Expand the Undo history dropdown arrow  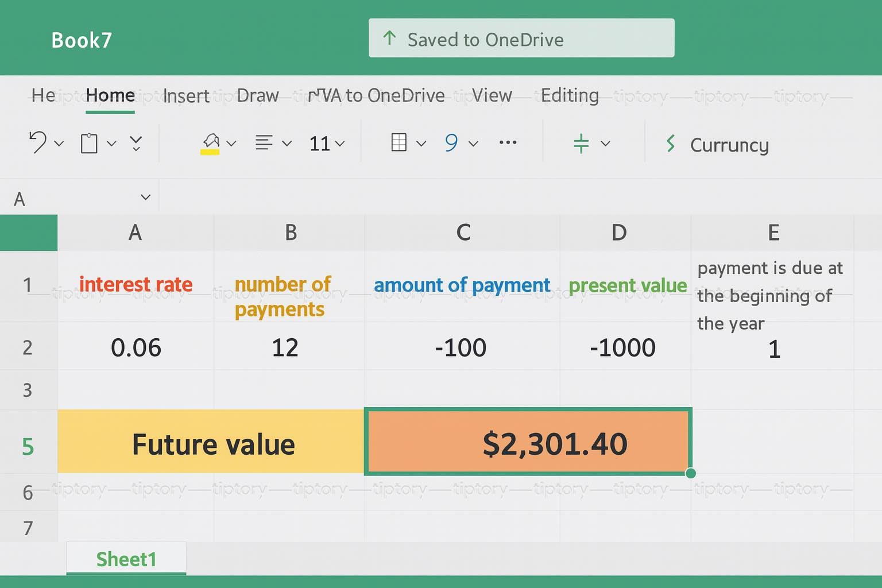(x=59, y=144)
